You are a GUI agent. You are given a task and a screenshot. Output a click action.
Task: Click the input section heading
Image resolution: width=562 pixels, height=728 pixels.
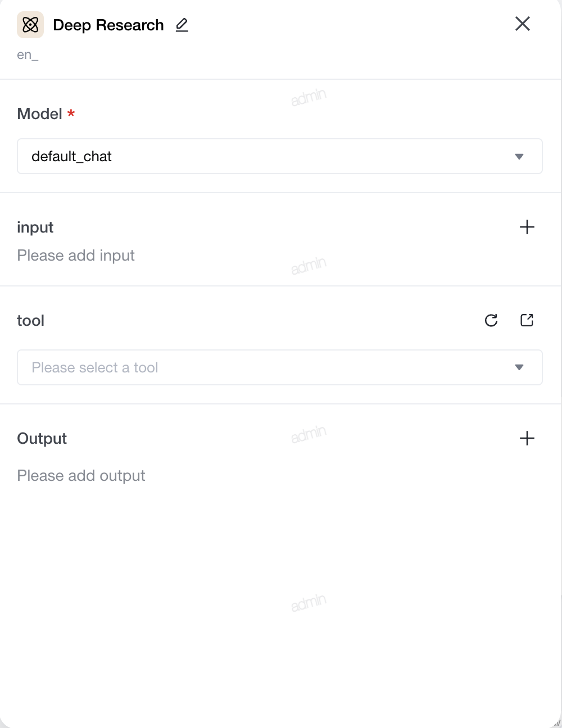[x=35, y=228]
